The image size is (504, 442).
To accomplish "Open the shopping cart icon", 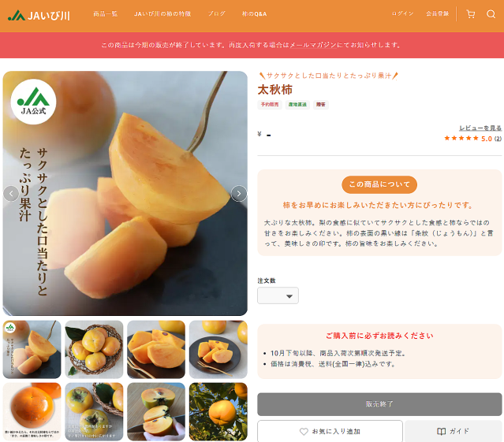I will pyautogui.click(x=471, y=14).
